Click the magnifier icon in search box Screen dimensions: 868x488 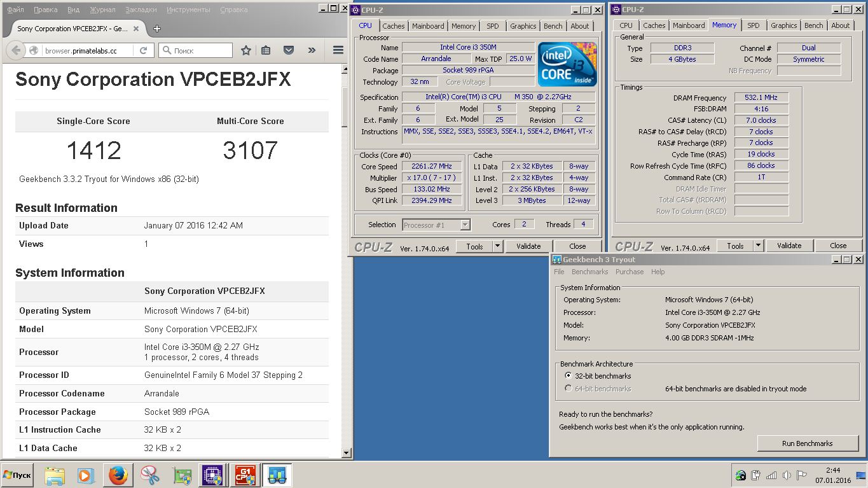[167, 51]
